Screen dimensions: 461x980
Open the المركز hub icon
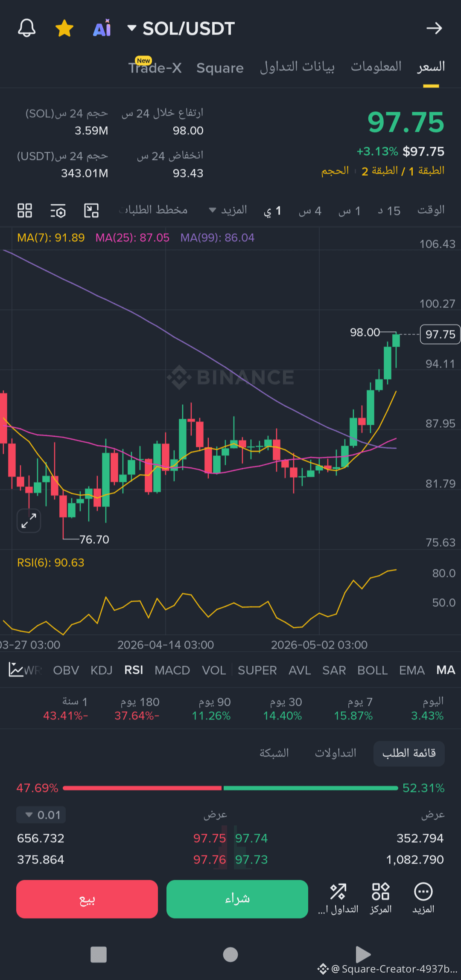tap(381, 898)
